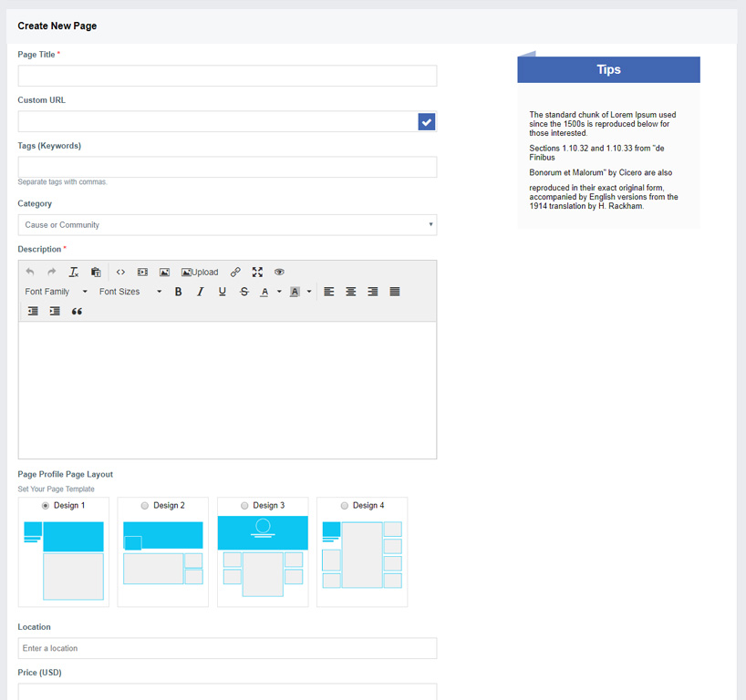The image size is (746, 700).
Task: Insert a blockquote in the description
Action: click(77, 312)
